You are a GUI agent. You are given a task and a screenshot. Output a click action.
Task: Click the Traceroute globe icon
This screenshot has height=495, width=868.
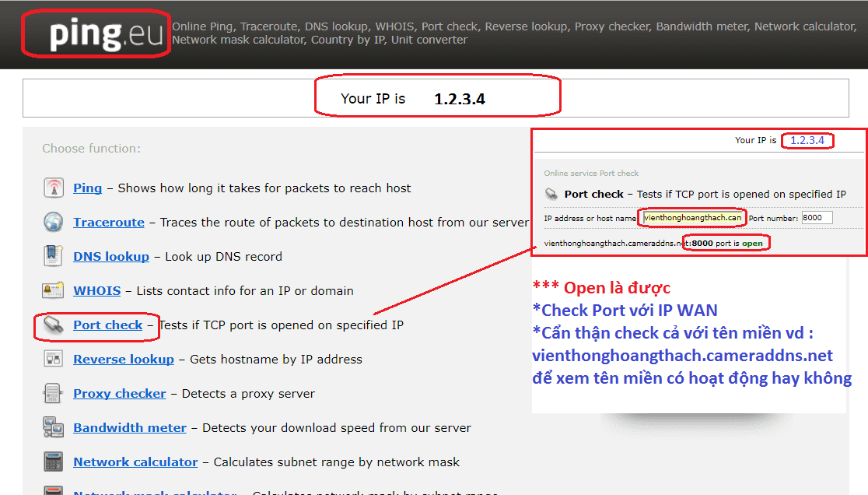click(54, 222)
